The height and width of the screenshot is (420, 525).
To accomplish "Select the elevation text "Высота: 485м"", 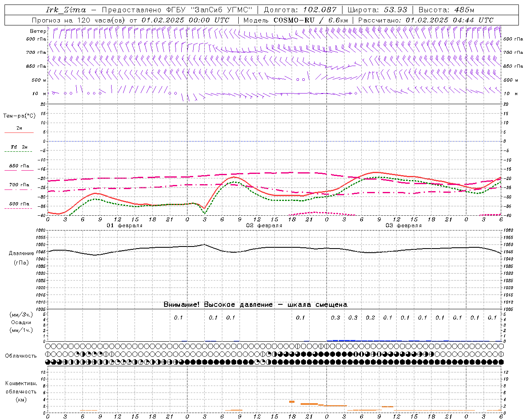I will [446, 10].
